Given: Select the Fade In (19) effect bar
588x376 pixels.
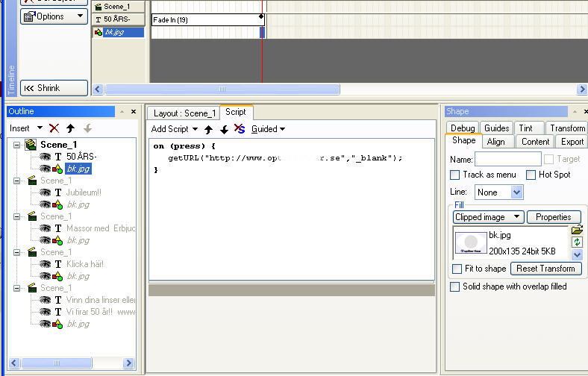Looking at the screenshot, I should pos(207,20).
